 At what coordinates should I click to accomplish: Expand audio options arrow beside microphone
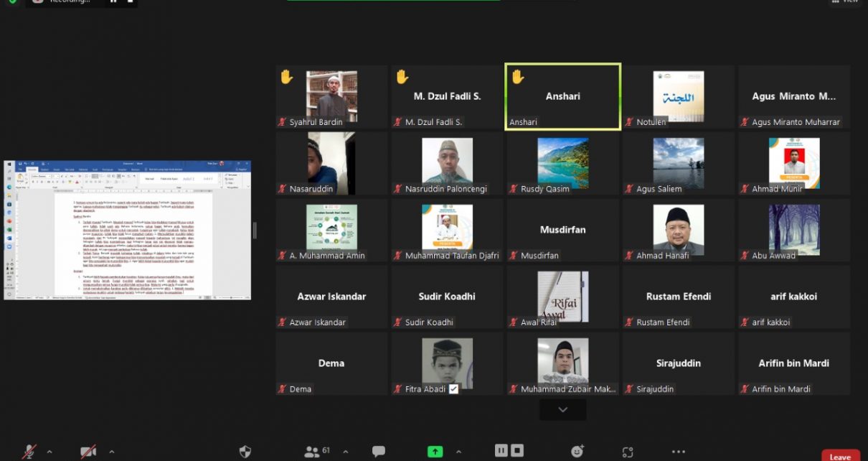tap(49, 452)
